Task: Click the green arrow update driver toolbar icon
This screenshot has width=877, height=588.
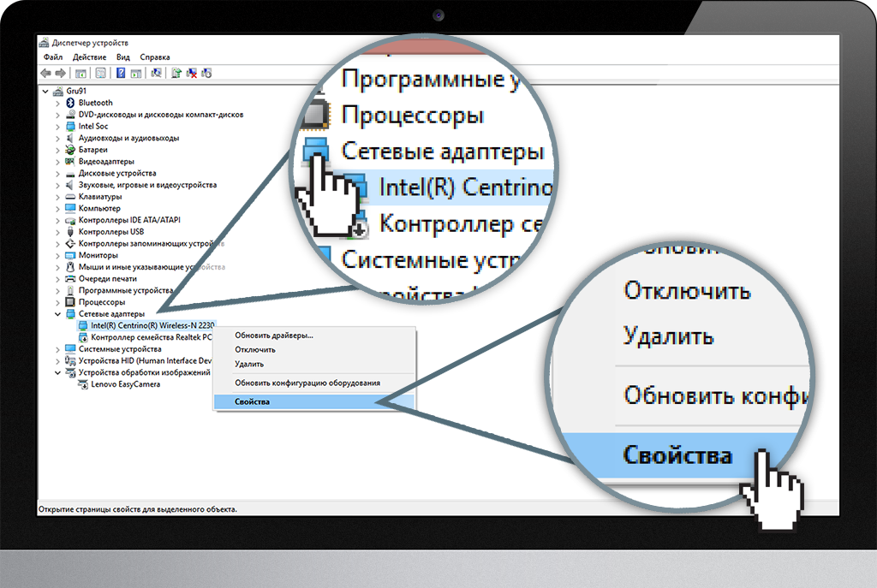Action: pyautogui.click(x=176, y=74)
